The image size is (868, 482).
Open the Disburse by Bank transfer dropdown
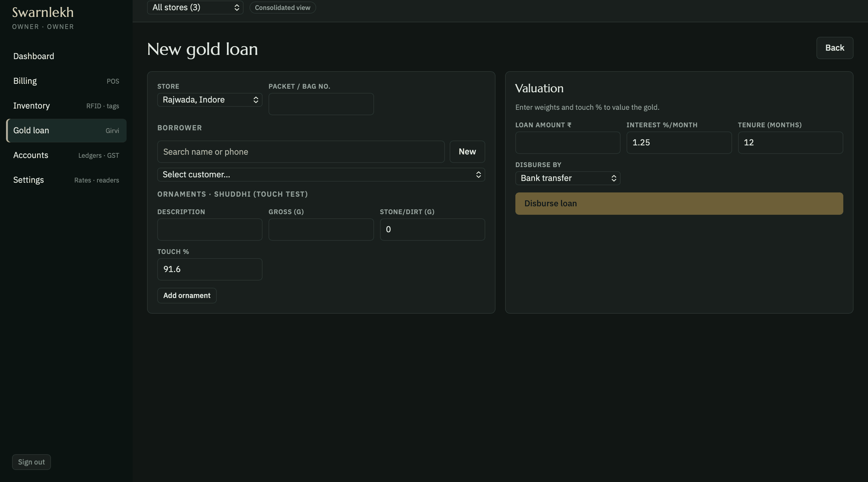pos(568,178)
